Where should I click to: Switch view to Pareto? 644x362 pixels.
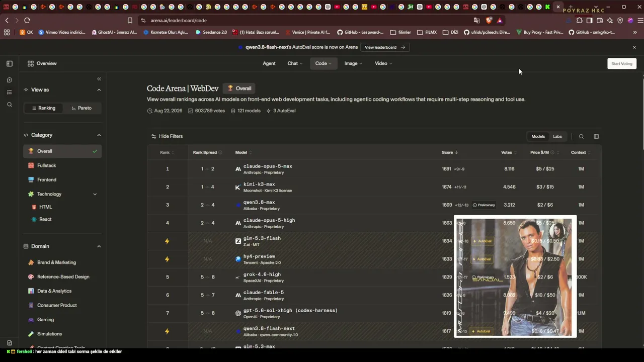(82, 108)
